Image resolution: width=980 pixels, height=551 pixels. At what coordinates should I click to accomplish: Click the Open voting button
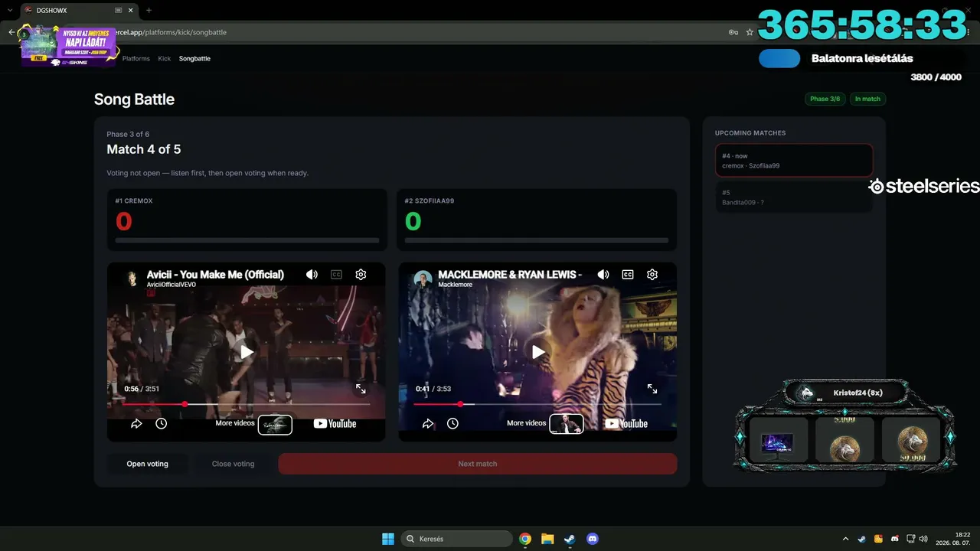[x=147, y=464]
